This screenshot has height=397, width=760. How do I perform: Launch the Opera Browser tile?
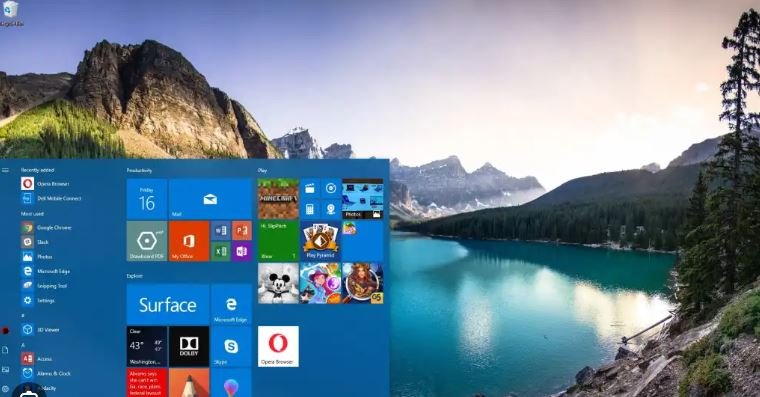[278, 346]
